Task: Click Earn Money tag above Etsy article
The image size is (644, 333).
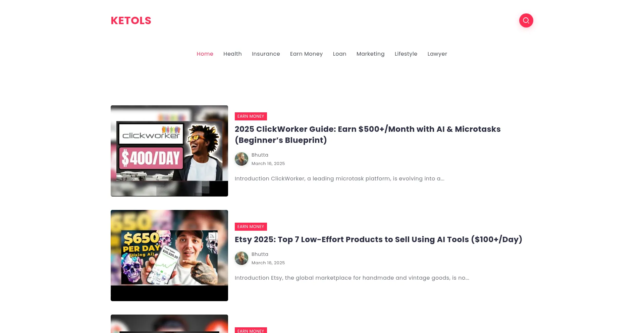Action: click(251, 227)
